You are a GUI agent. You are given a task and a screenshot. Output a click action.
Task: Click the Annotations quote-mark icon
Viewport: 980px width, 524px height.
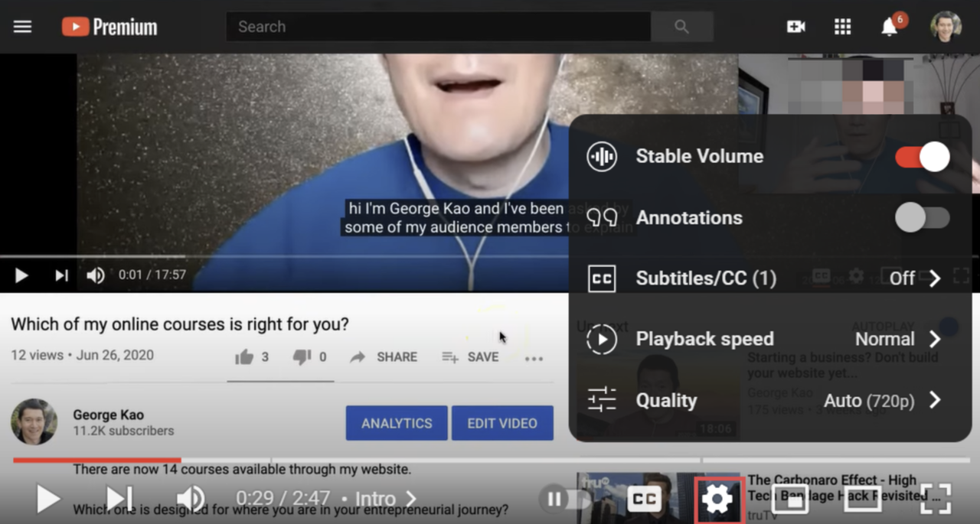pos(602,218)
